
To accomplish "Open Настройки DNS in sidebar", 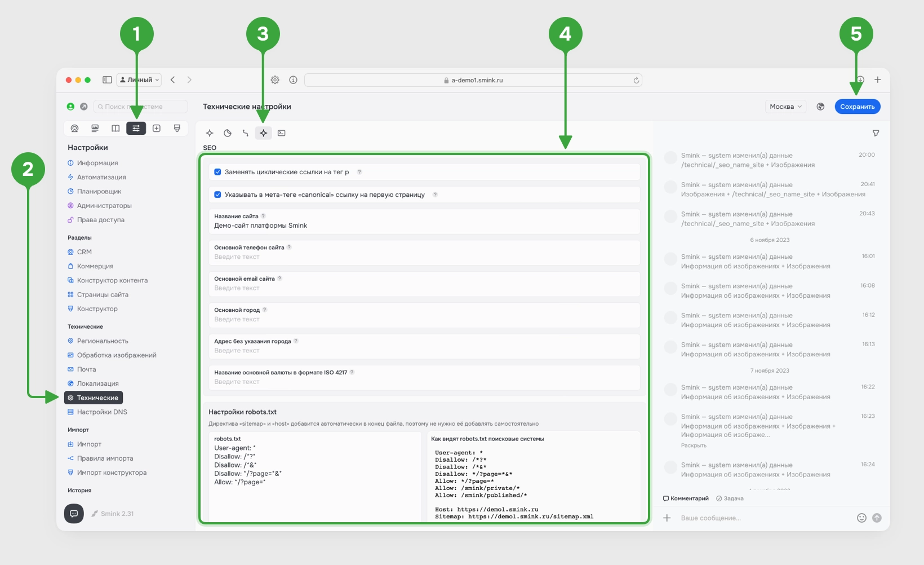I will (101, 412).
